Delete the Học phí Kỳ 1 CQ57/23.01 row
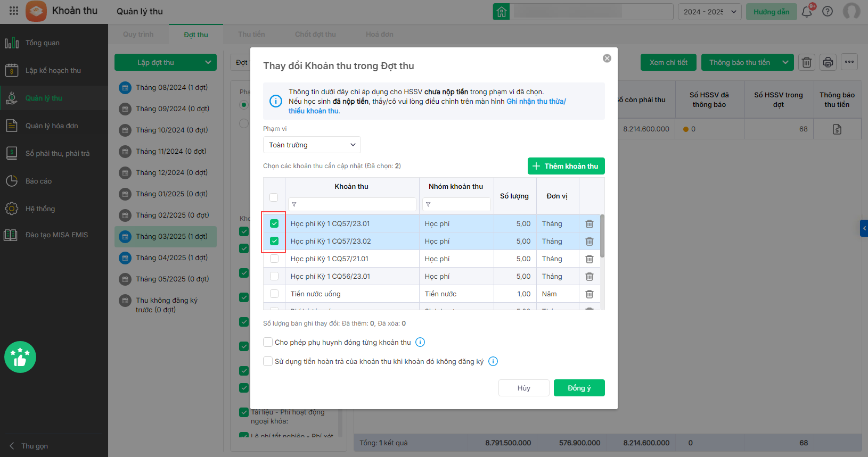Viewport: 868px width, 457px height. (589, 224)
